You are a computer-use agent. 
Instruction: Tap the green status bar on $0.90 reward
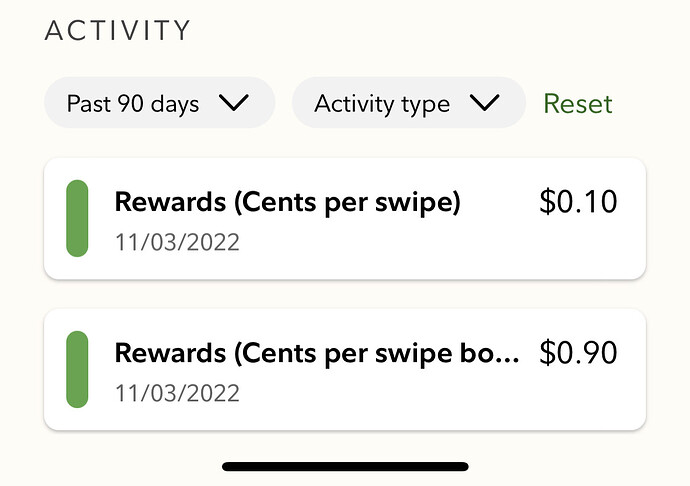[77, 369]
